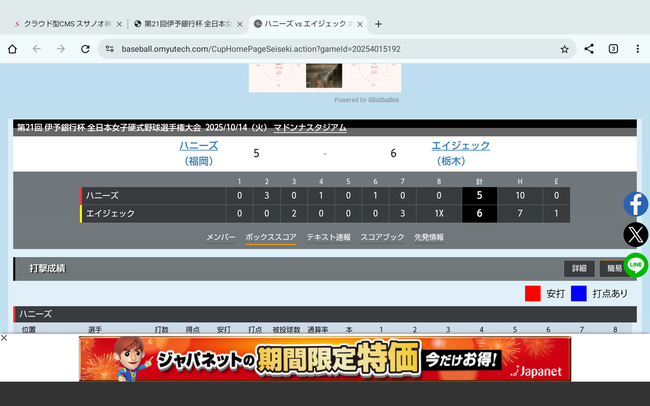Image resolution: width=650 pixels, height=406 pixels.
Task: Open the tab switcher showing 3 tabs
Action: [613, 48]
